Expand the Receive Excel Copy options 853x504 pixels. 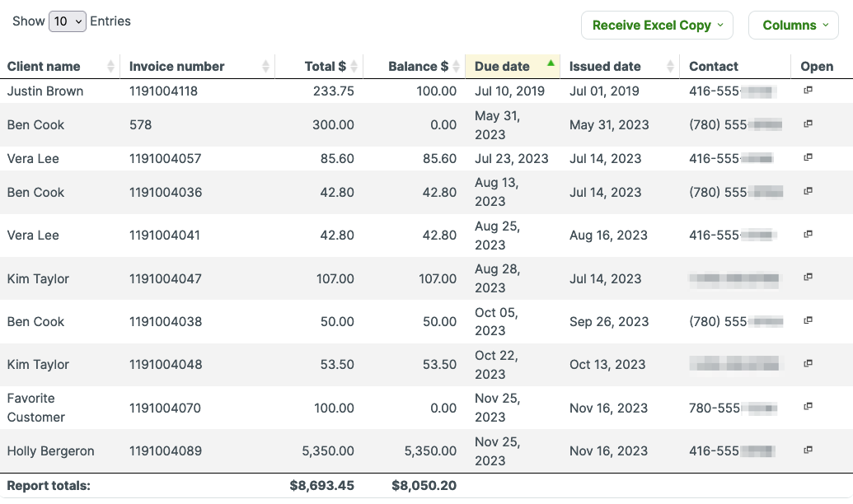click(657, 25)
